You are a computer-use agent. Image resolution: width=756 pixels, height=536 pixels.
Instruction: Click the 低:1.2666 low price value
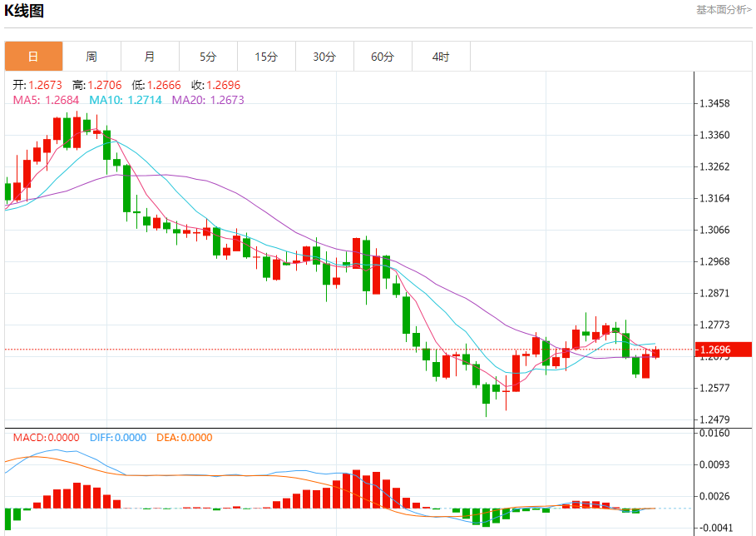point(156,86)
